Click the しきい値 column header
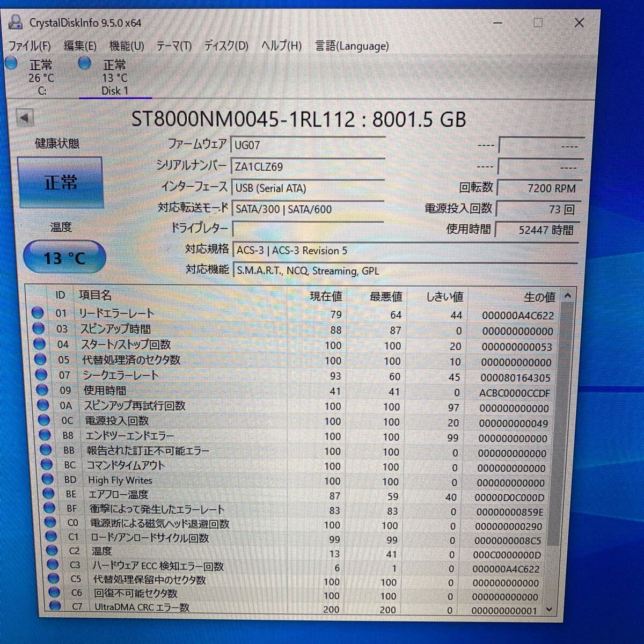The image size is (644, 644). point(444,297)
